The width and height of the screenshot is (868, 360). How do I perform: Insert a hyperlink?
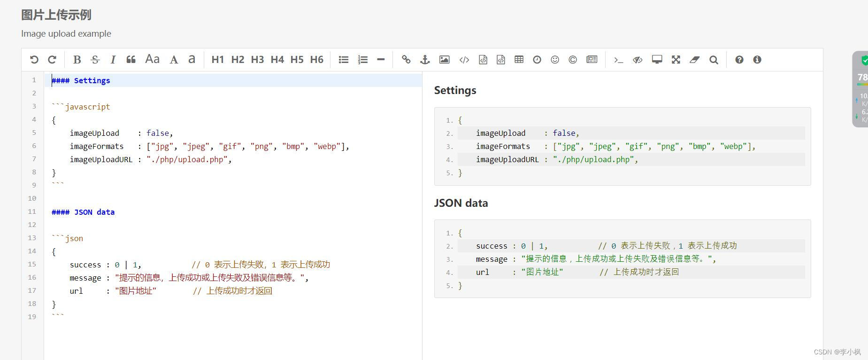(406, 60)
